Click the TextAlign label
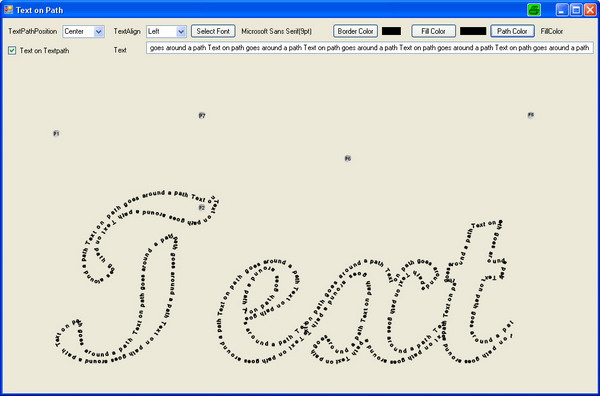 click(127, 31)
